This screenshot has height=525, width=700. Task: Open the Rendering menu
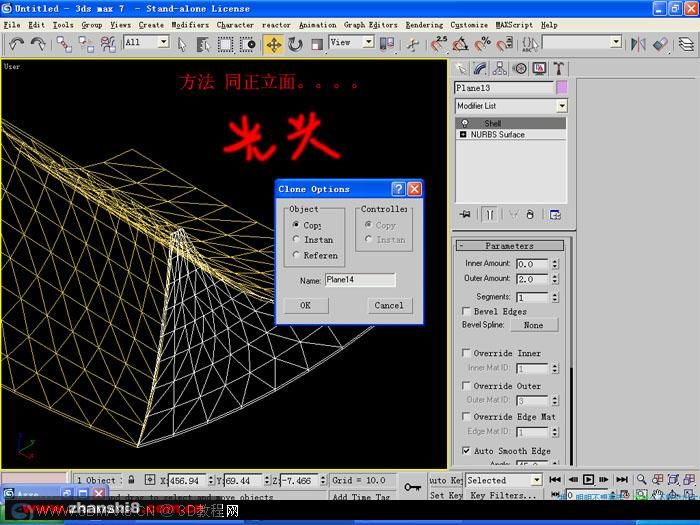click(x=424, y=25)
